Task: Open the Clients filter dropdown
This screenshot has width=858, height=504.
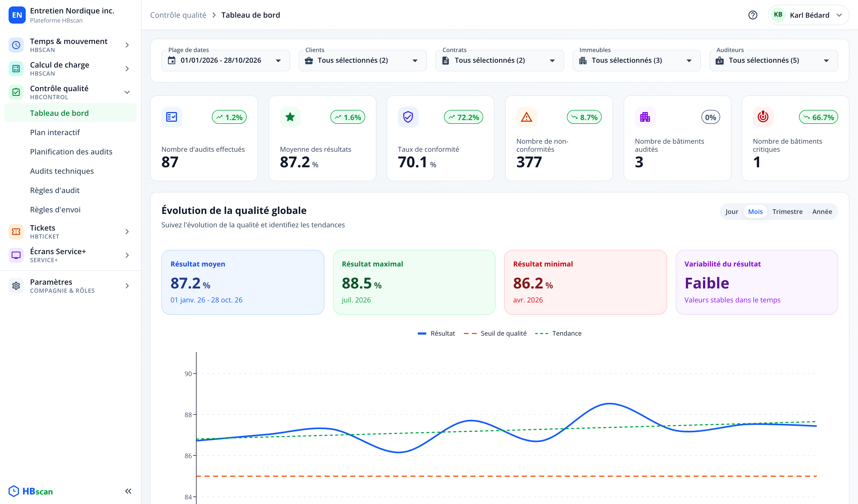Action: [x=362, y=61]
